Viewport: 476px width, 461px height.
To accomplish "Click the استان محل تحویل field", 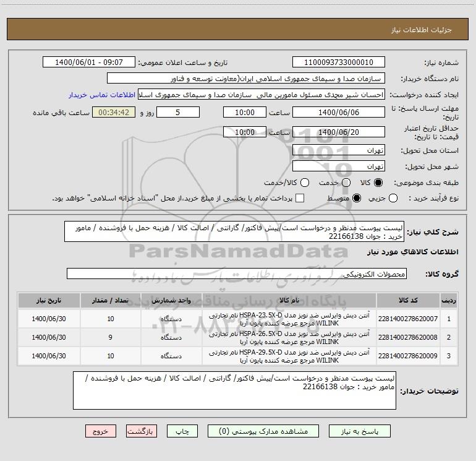I will point(339,150).
